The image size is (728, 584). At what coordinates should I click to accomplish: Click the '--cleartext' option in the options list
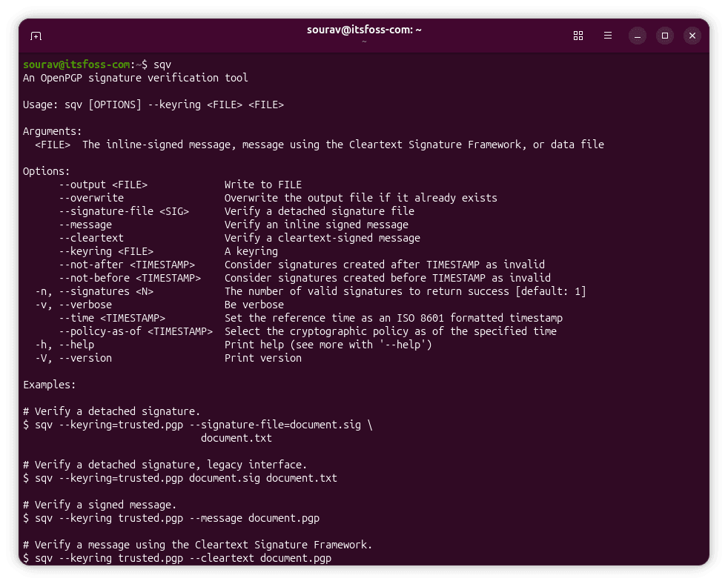[x=91, y=238]
